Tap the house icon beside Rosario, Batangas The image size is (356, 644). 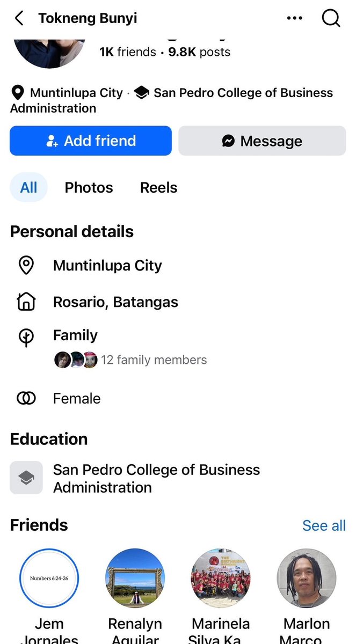click(26, 302)
